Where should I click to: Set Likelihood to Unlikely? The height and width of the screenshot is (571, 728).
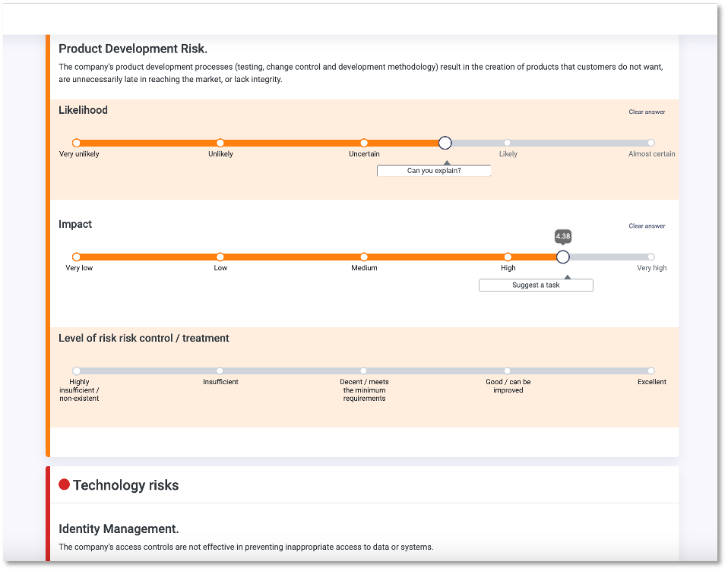(220, 143)
